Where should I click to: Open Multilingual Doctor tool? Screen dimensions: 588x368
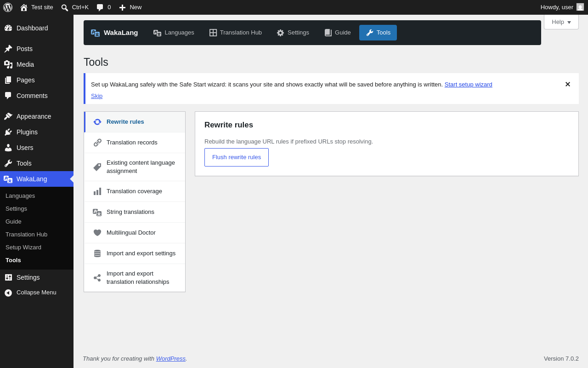(135, 233)
